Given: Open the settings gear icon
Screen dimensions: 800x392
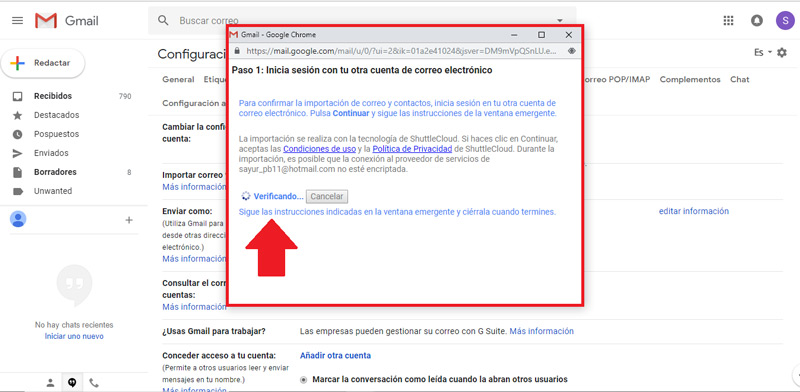Looking at the screenshot, I should click(782, 53).
